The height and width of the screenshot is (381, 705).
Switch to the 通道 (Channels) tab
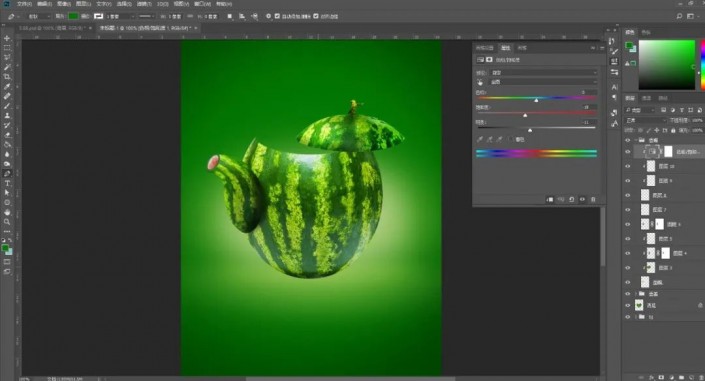point(646,98)
